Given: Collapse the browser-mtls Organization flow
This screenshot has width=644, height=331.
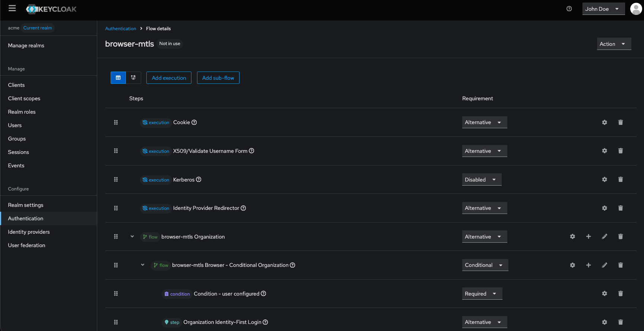Looking at the screenshot, I should coord(132,236).
